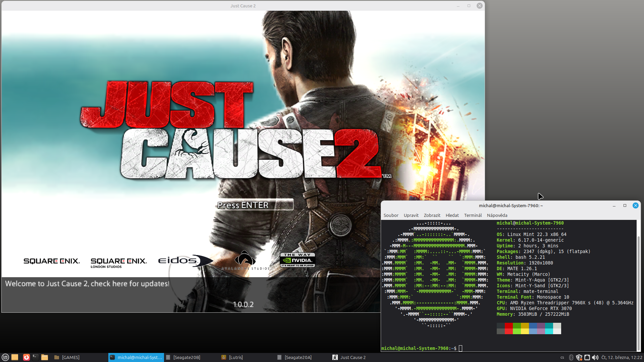Click the wired network tray icon

[587, 357]
